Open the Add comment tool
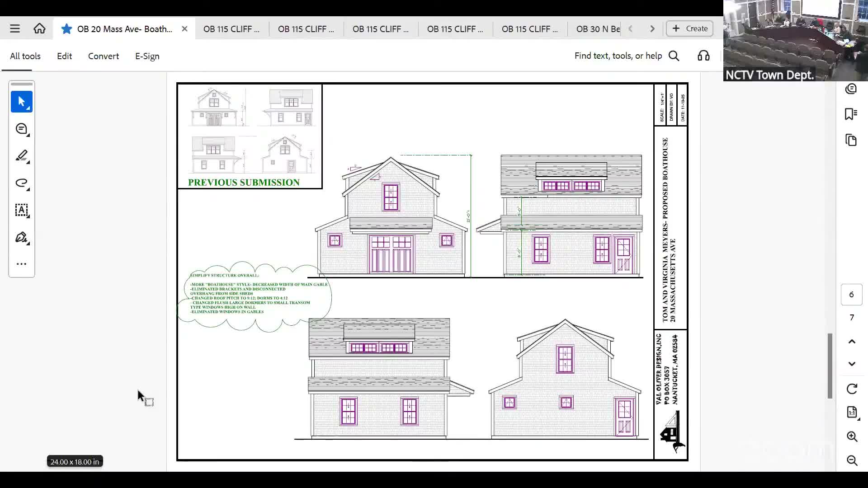 tap(21, 129)
